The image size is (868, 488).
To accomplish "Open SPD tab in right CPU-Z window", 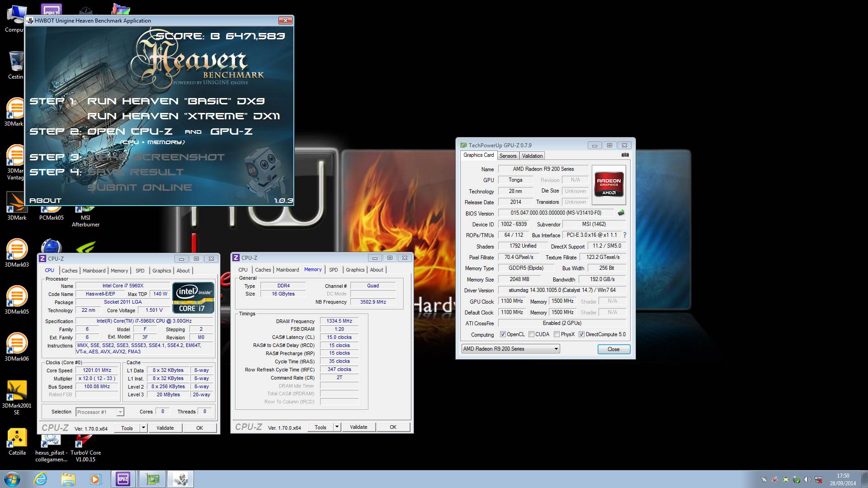I will coord(334,270).
